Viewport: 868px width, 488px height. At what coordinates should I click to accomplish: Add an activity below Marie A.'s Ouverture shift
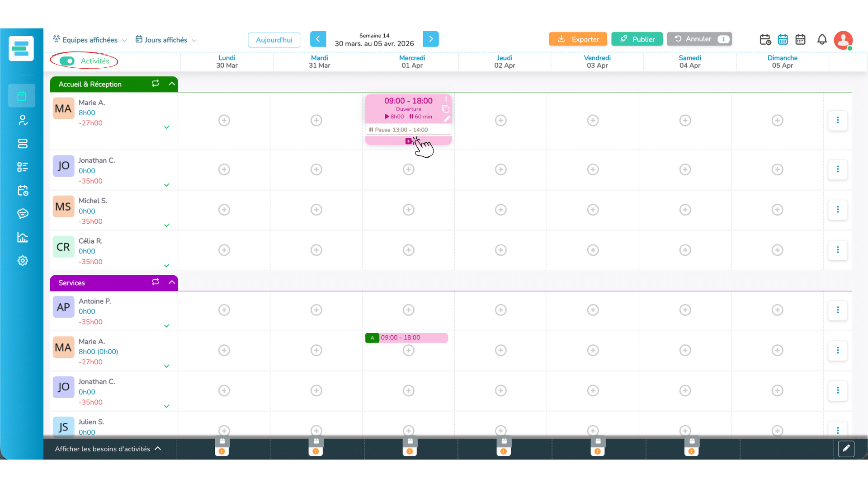point(408,141)
